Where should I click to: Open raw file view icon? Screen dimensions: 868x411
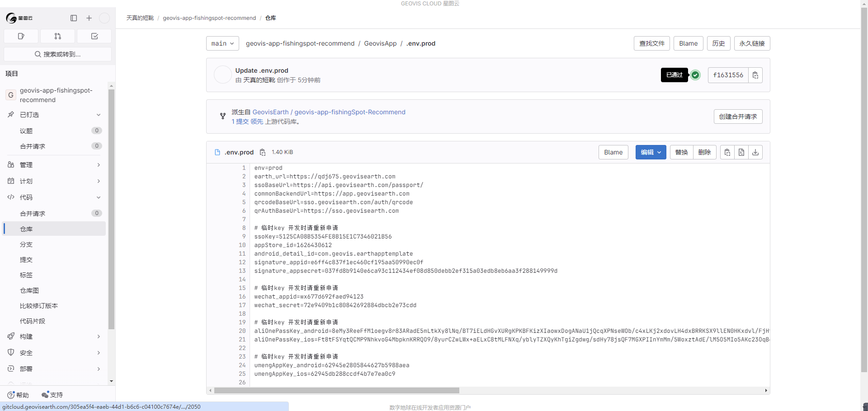[741, 152]
